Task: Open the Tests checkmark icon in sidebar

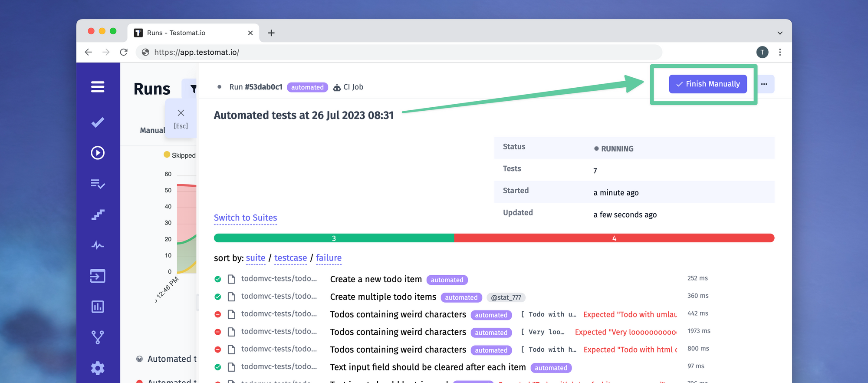Action: (98, 122)
